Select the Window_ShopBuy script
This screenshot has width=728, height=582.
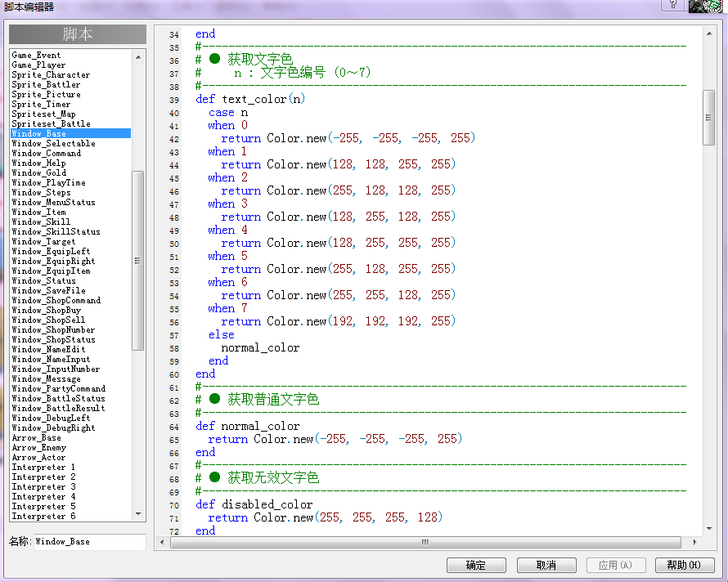71,310
